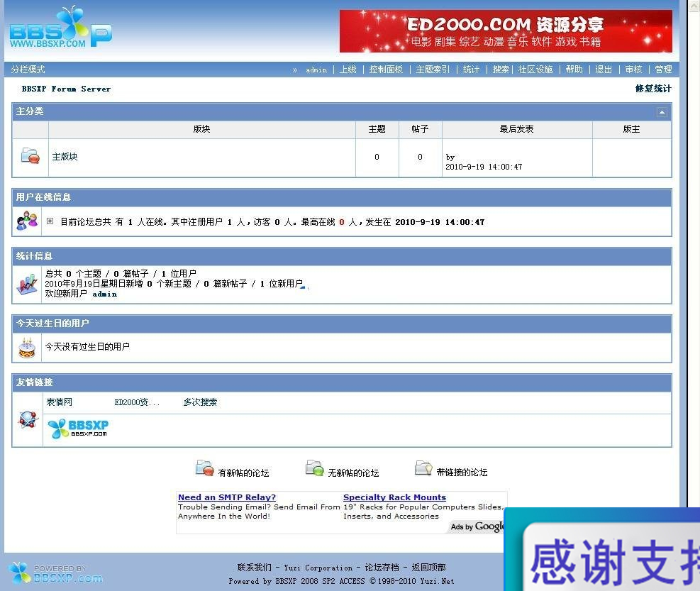The height and width of the screenshot is (591, 700).
Task: Click the Yuzi.Net copyright link
Action: coord(437,581)
